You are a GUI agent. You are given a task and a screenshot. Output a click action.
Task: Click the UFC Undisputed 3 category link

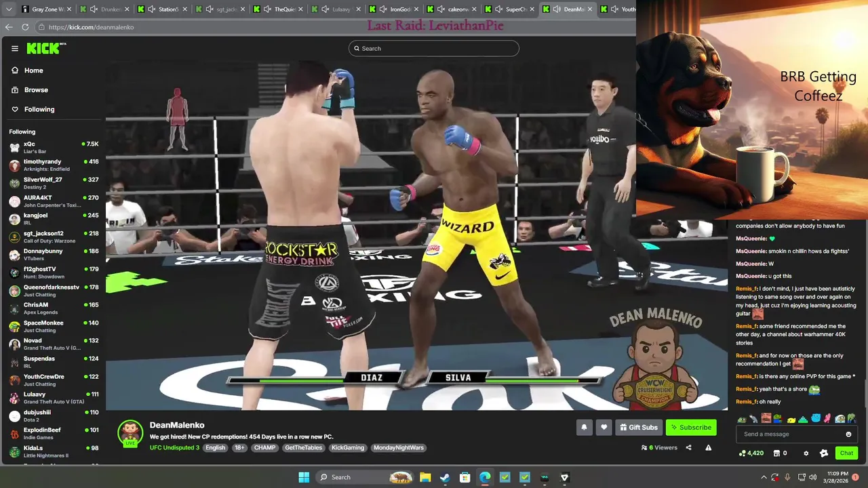pos(174,447)
